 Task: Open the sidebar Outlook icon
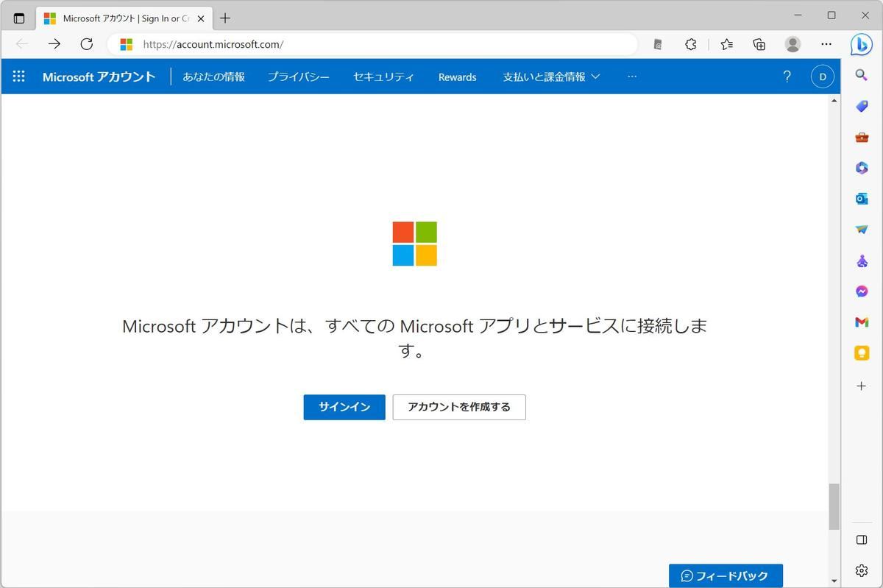[862, 199]
